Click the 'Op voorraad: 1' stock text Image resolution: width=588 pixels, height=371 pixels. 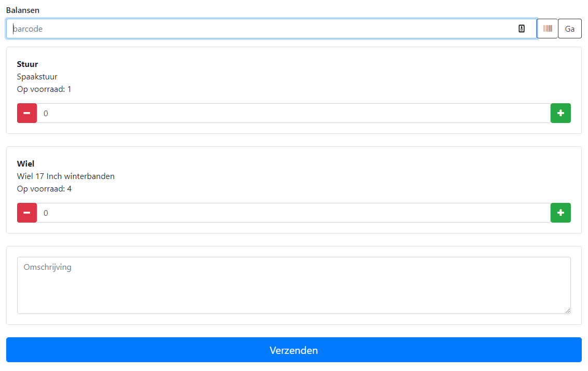(44, 89)
